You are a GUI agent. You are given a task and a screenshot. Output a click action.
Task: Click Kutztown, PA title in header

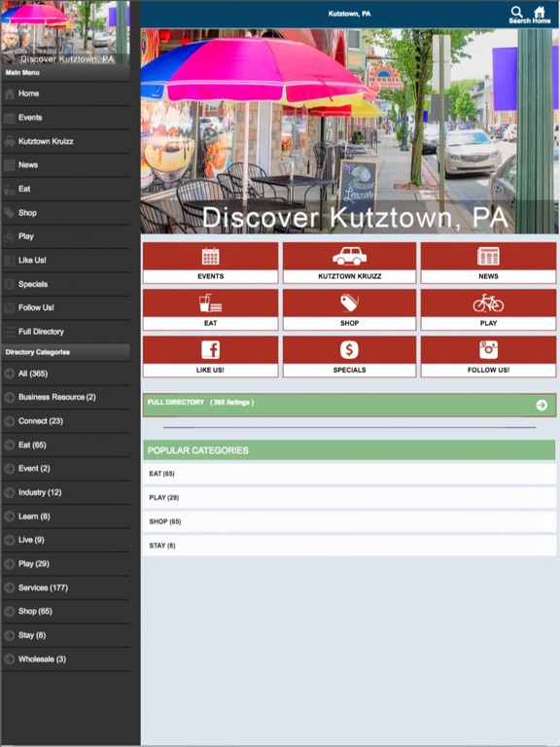click(350, 14)
